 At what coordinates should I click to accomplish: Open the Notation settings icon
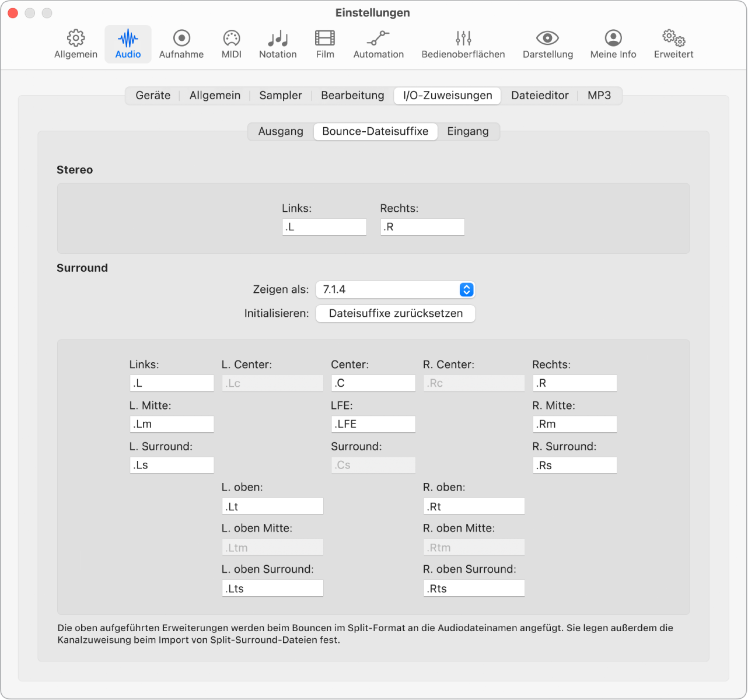coord(278,44)
